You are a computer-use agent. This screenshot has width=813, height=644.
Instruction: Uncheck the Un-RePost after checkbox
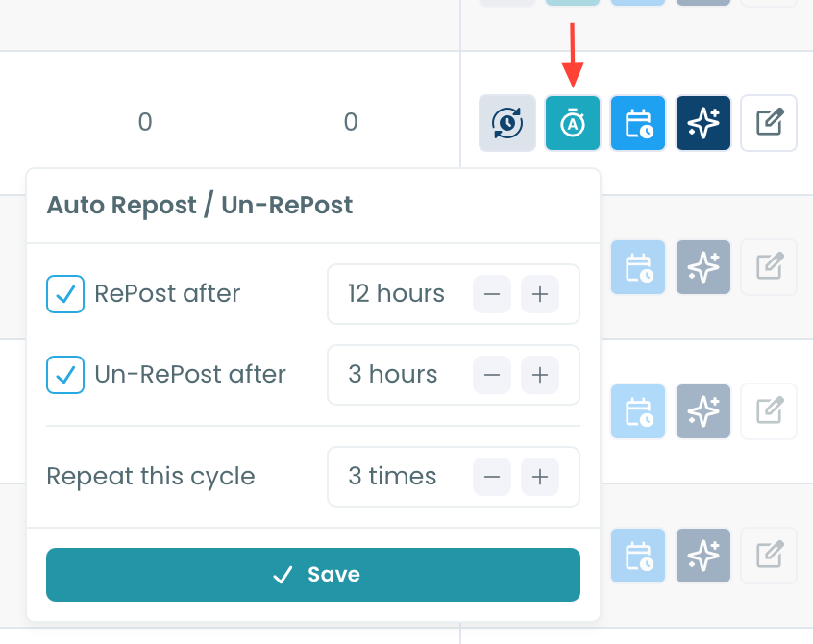[65, 375]
